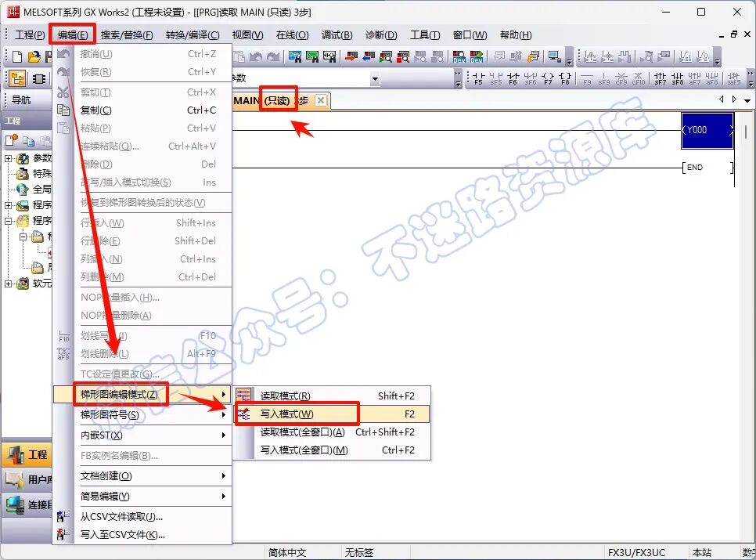
Task: Click the read mode icon in the submenu
Action: pos(243,396)
